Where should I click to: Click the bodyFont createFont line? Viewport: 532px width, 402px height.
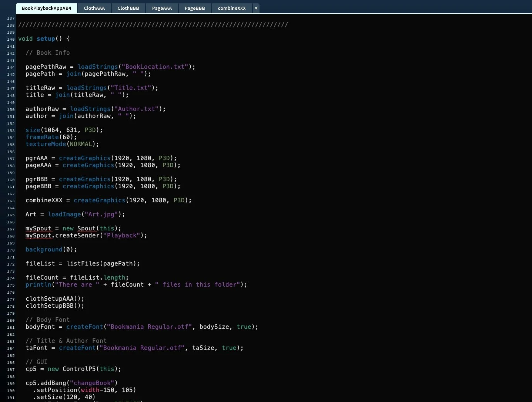click(142, 327)
